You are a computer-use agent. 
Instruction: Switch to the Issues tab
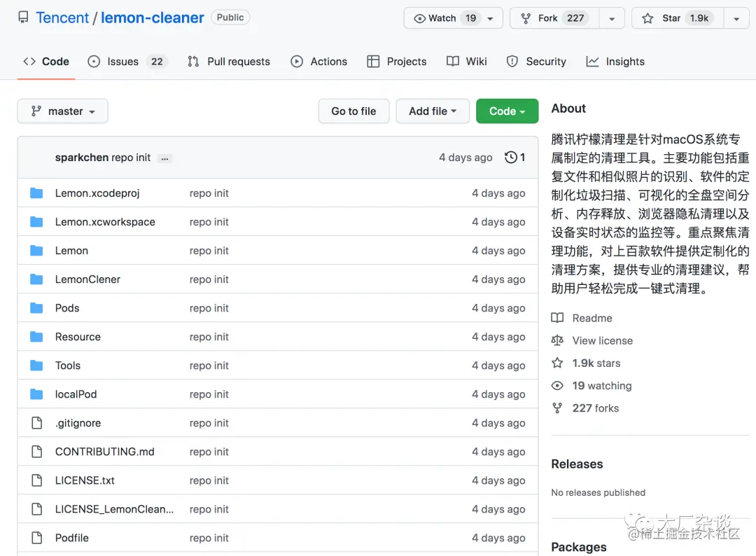point(128,62)
